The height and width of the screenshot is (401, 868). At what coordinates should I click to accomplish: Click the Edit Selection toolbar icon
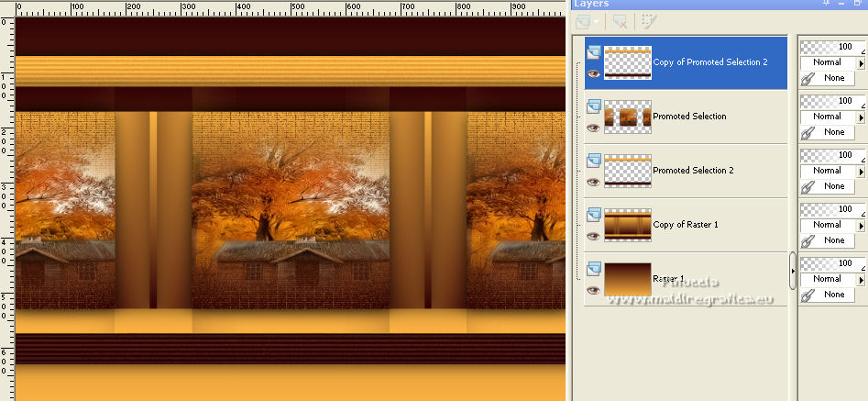(649, 22)
